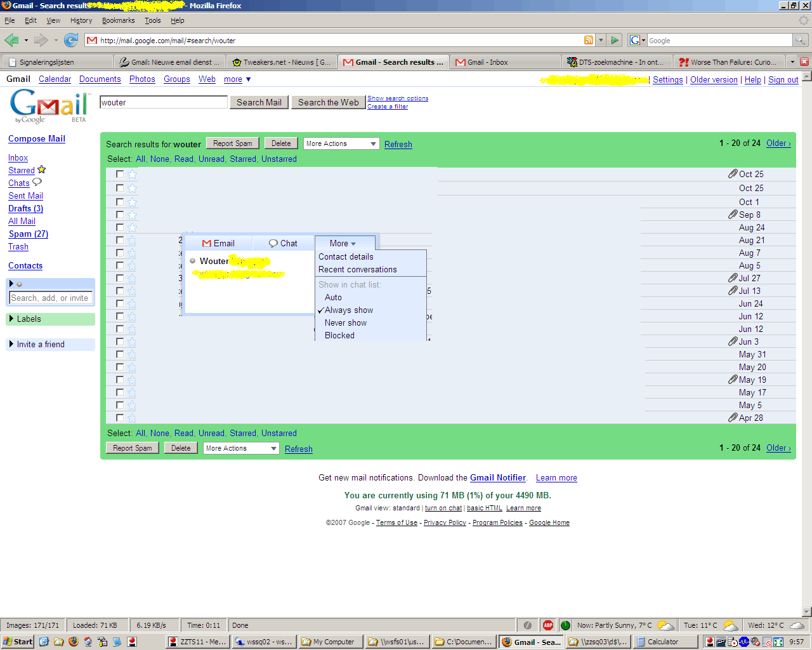The height and width of the screenshot is (650, 812).
Task: Open the Back history dropdown arrow
Action: click(x=26, y=41)
